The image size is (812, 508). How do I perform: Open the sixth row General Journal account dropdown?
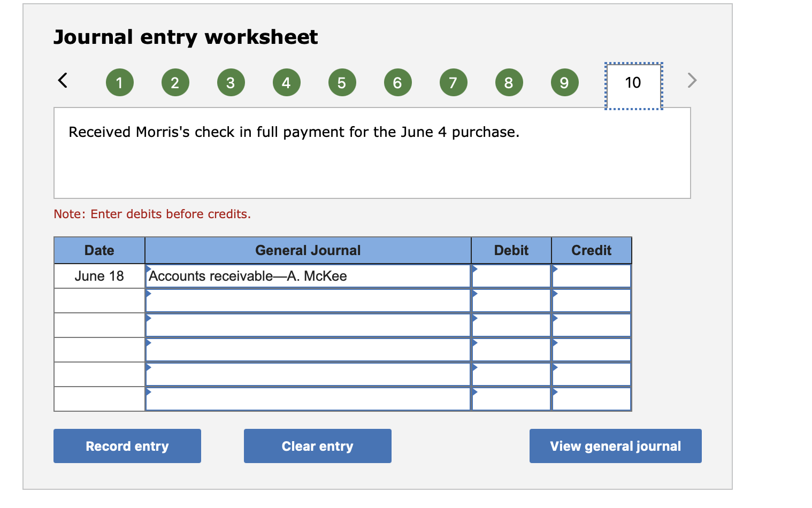[308, 399]
